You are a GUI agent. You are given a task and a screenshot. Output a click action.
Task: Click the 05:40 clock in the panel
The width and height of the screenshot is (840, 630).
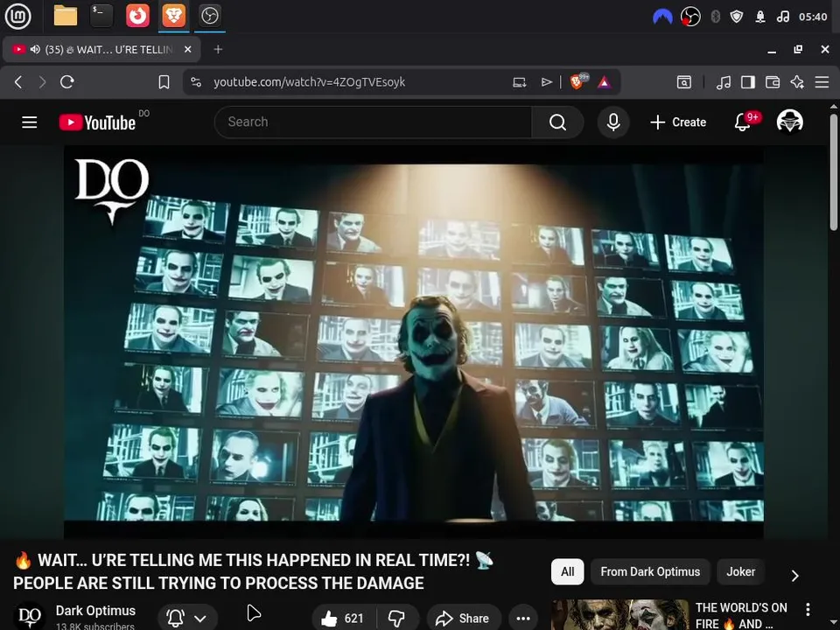(813, 17)
